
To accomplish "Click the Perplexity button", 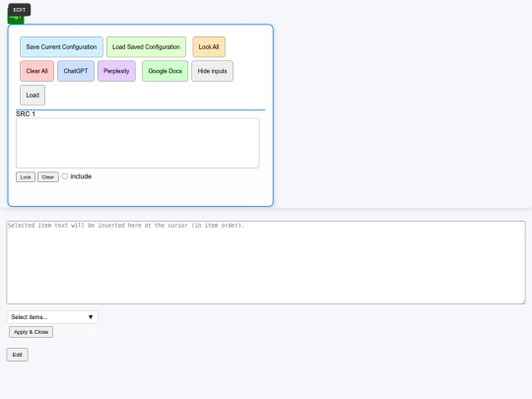I will click(116, 71).
